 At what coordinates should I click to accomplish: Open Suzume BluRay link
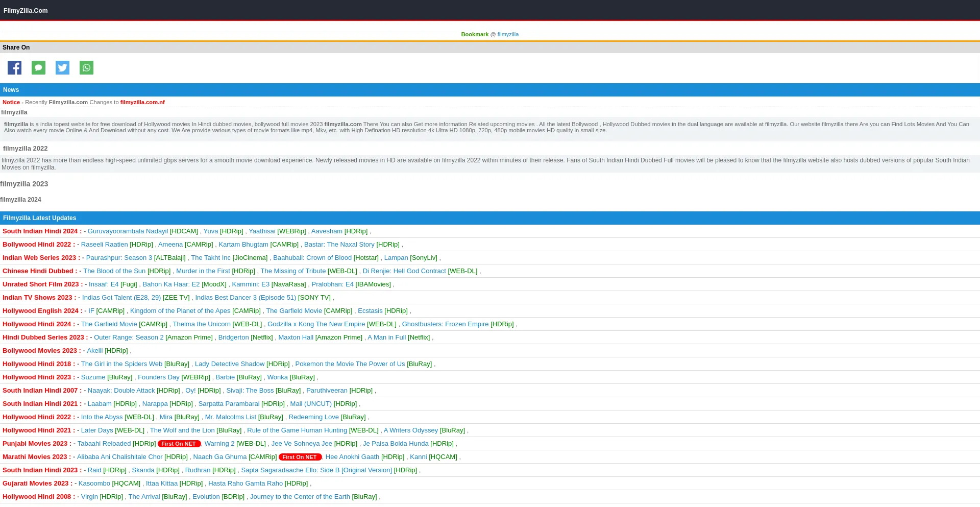[93, 377]
